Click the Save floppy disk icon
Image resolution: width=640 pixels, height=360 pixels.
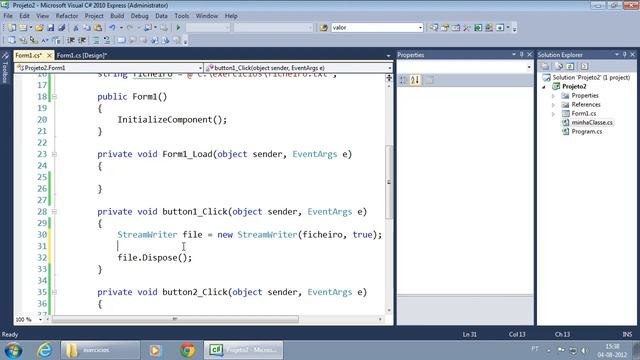coord(51,28)
